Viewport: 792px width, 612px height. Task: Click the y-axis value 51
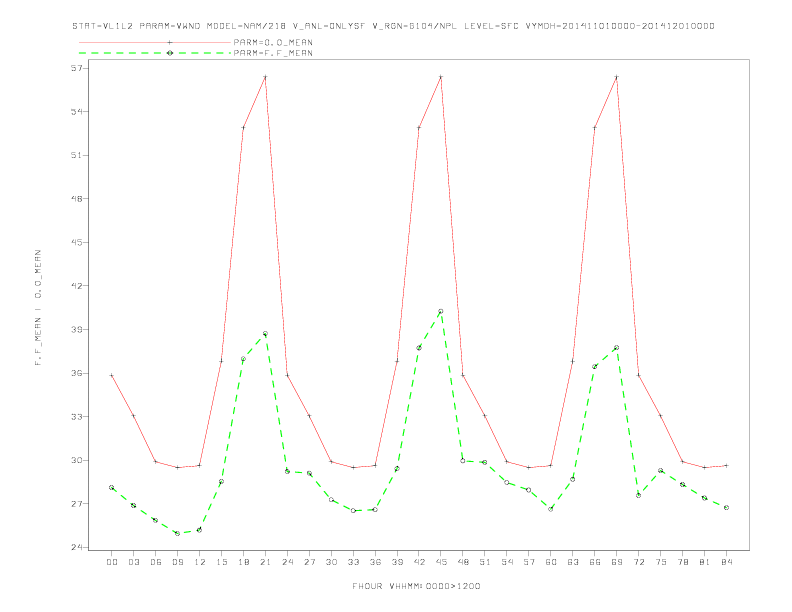point(77,155)
